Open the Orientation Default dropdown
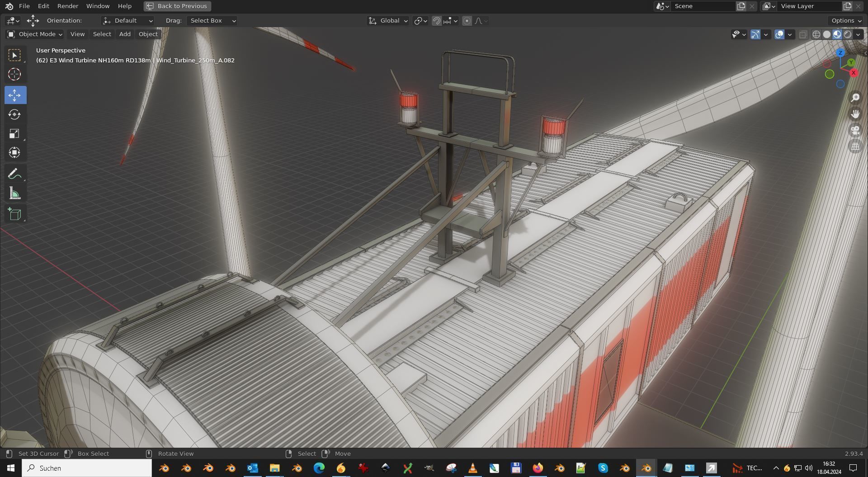The width and height of the screenshot is (868, 477). click(x=127, y=21)
